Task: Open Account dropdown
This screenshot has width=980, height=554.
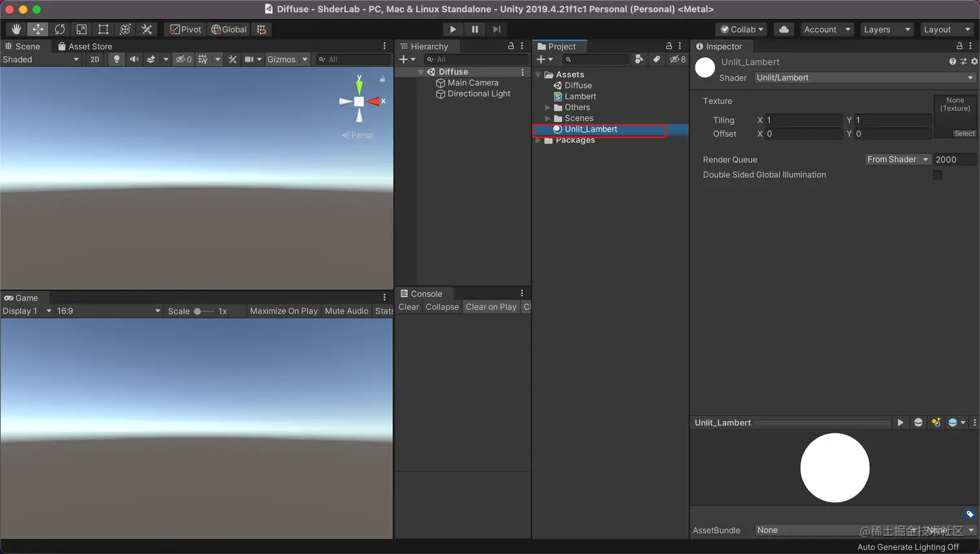Action: (827, 29)
